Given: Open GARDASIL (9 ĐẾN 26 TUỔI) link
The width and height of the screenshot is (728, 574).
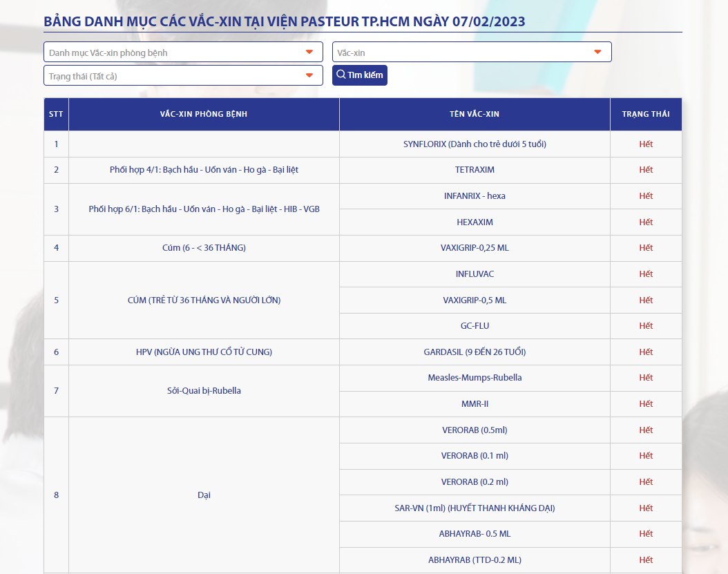Looking at the screenshot, I should pos(475,352).
